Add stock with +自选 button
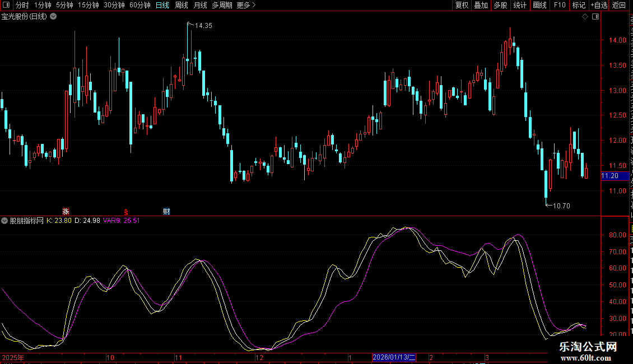Viewport: 633px width, 364px height. click(599, 5)
